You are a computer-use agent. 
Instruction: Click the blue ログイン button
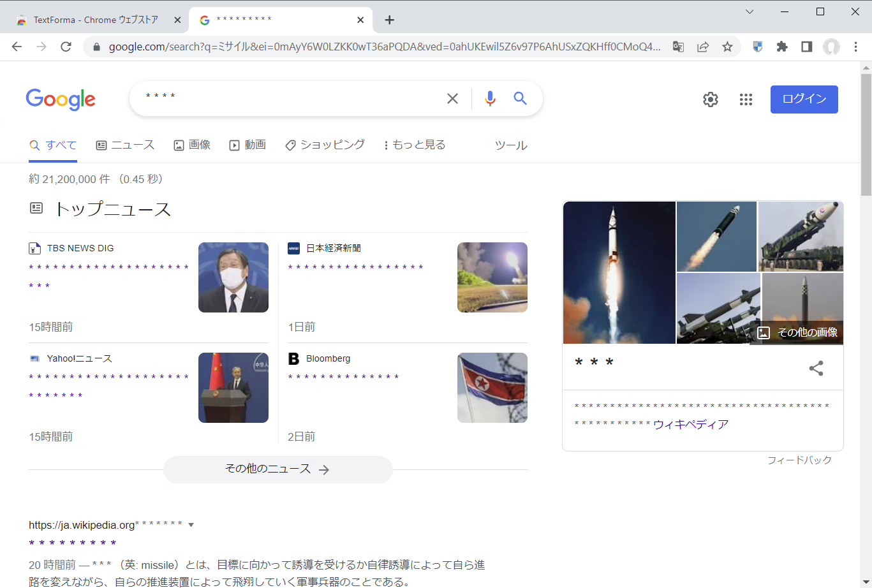tap(804, 99)
